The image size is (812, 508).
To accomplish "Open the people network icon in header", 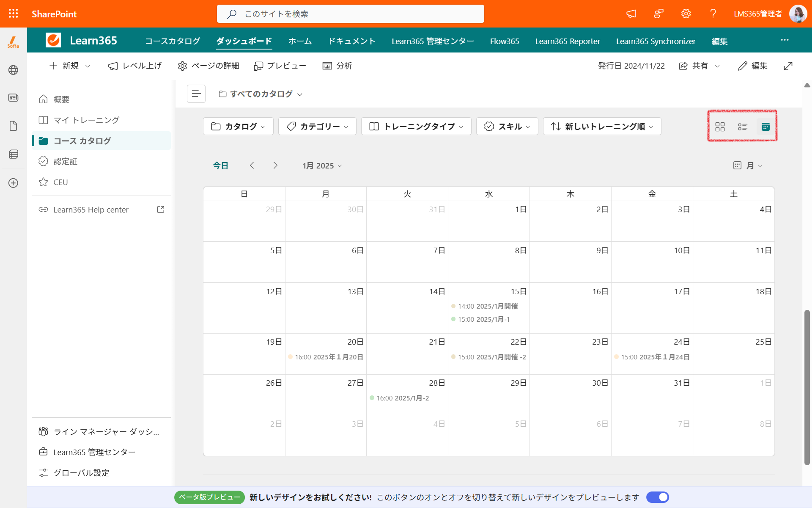I will pos(658,14).
